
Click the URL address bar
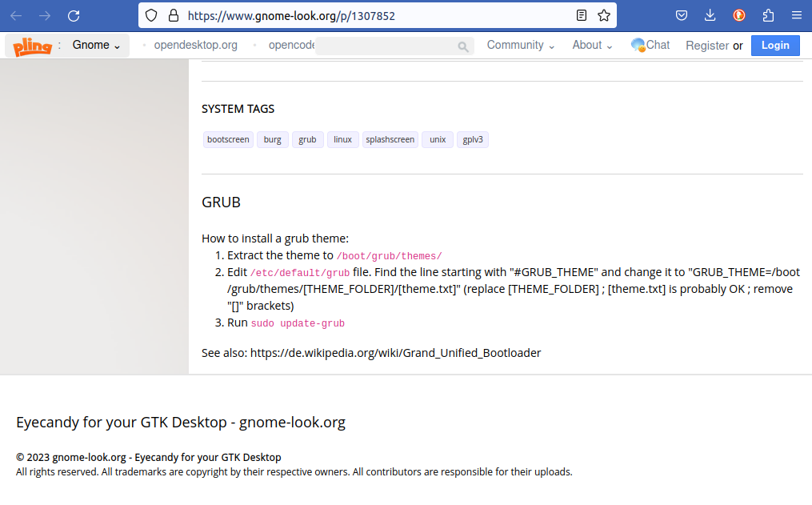pyautogui.click(x=377, y=15)
